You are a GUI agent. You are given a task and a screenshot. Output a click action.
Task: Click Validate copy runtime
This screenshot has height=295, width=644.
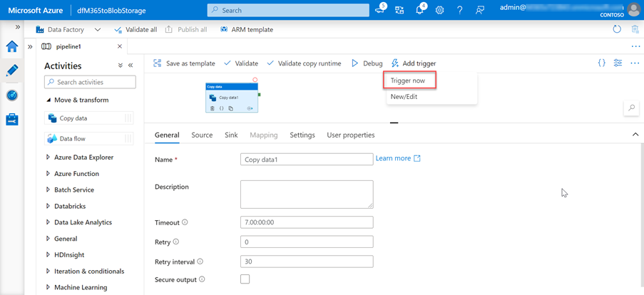tap(304, 63)
